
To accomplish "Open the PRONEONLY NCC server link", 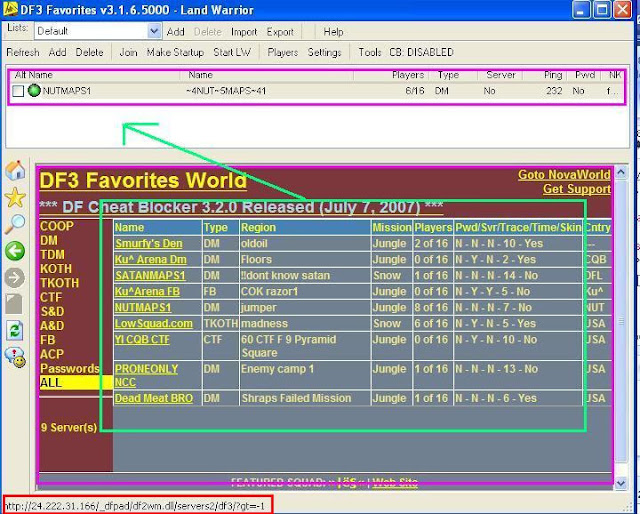I will click(x=146, y=376).
